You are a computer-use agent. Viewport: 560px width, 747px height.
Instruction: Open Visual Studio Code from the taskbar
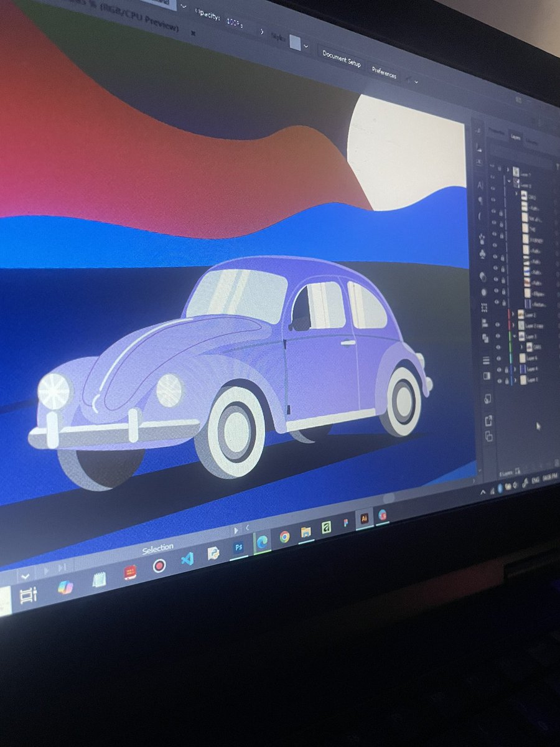pos(187,558)
